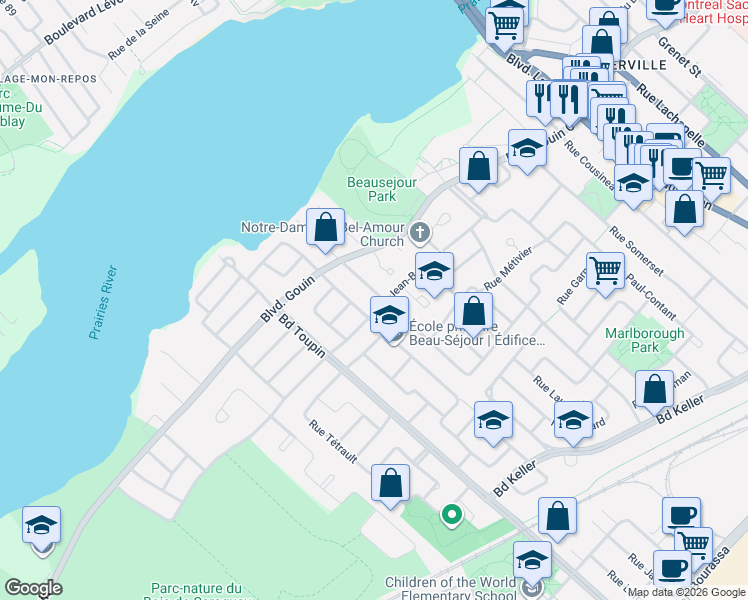Click the Beausejour Park label
Screen dimensions: 748x600
pyautogui.click(x=382, y=189)
